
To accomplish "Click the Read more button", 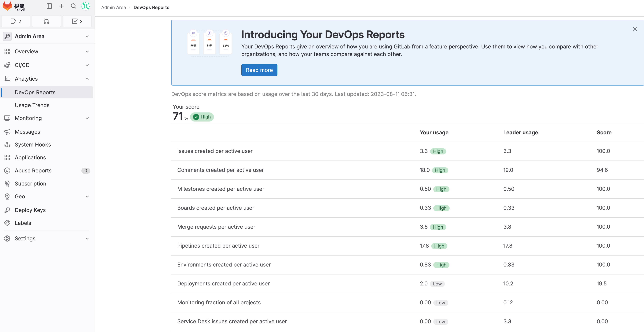I will [259, 70].
